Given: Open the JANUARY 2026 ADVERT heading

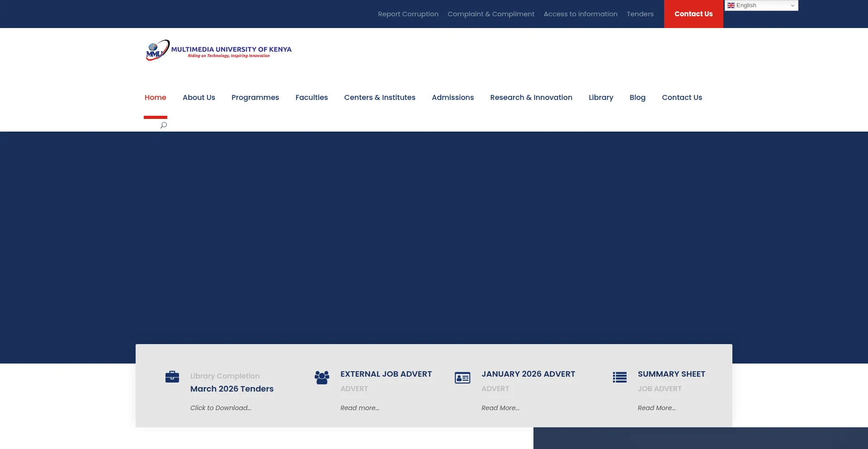Looking at the screenshot, I should click(x=528, y=374).
